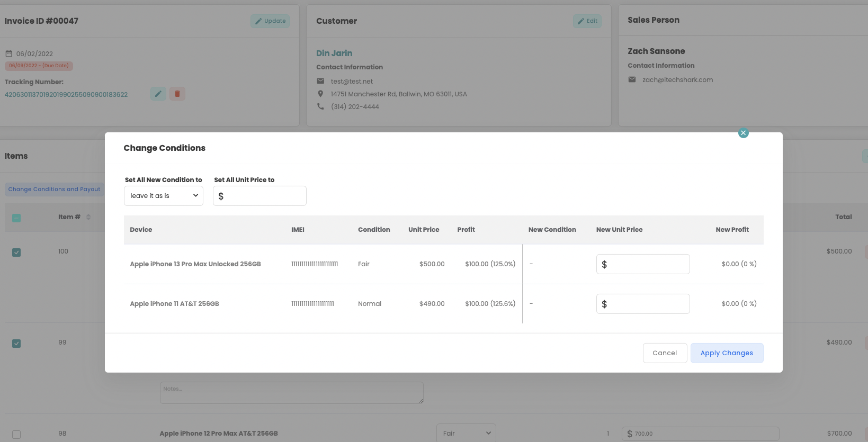Click the customer email envelope icon

[x=320, y=81]
